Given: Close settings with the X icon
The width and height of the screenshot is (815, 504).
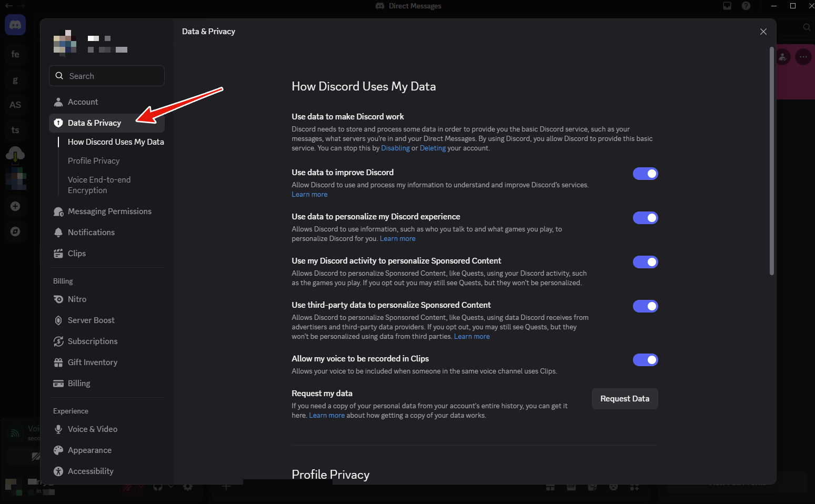Looking at the screenshot, I should click(x=763, y=32).
